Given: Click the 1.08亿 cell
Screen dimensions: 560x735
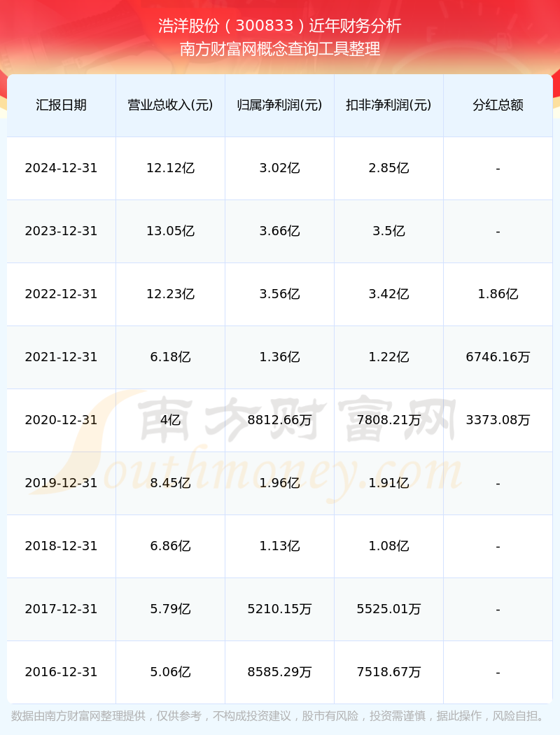Looking at the screenshot, I should click(x=389, y=546).
